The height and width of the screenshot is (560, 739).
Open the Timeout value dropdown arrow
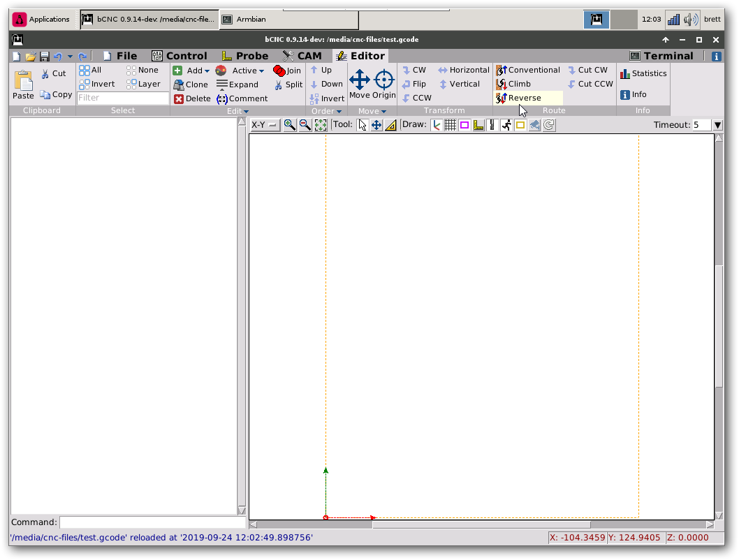coord(717,125)
